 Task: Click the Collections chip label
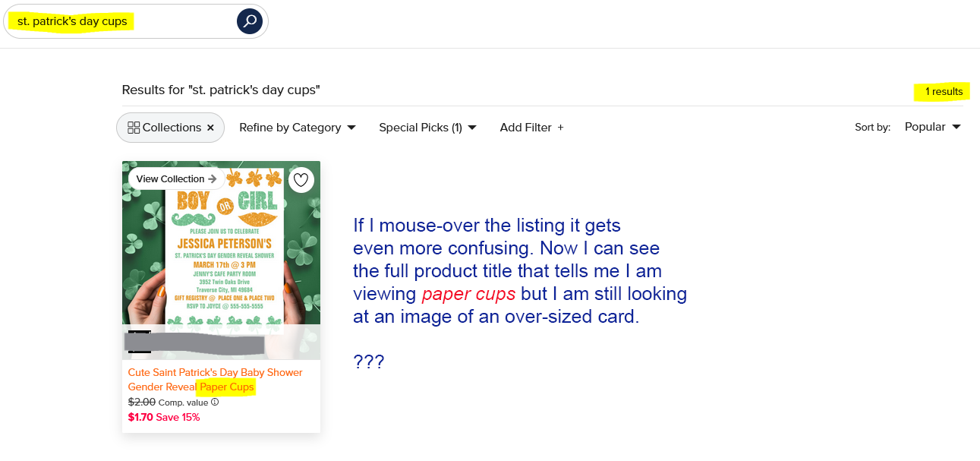tap(172, 128)
